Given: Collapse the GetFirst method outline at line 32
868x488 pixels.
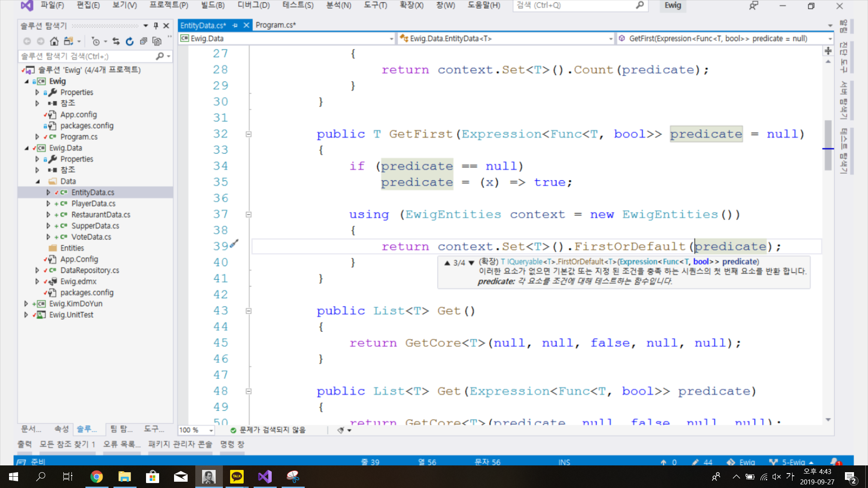Looking at the screenshot, I should pos(249,134).
